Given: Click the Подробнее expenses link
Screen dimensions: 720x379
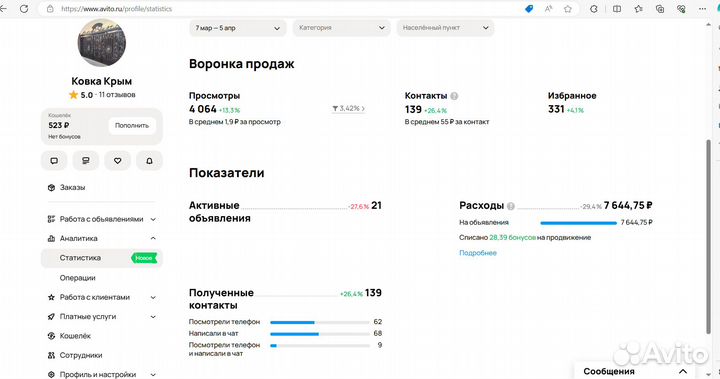Looking at the screenshot, I should 478,253.
